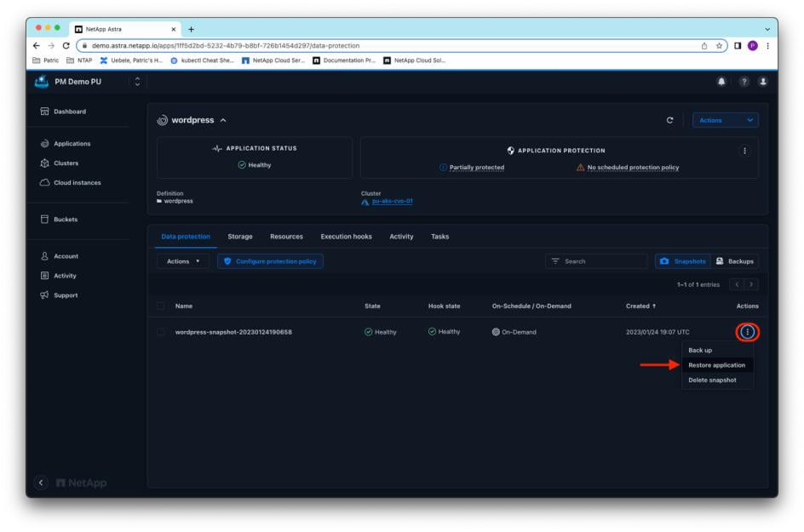Select all snapshots with header checkbox
Screen dimensions: 804x532
coord(160,306)
